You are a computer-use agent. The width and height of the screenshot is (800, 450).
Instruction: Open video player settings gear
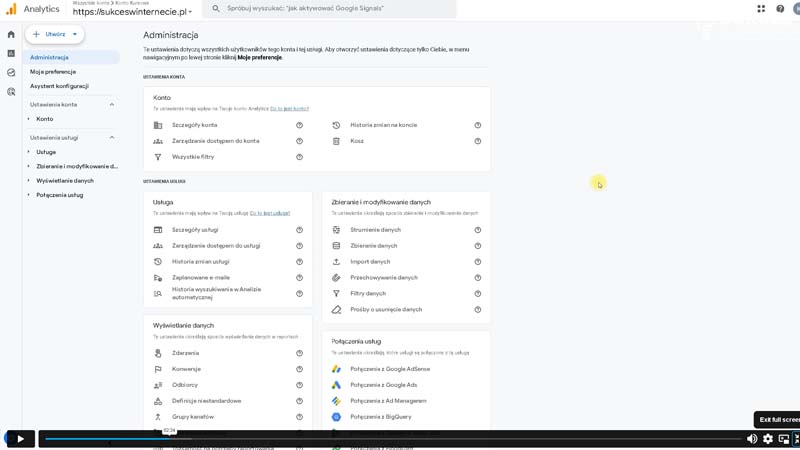(x=768, y=438)
